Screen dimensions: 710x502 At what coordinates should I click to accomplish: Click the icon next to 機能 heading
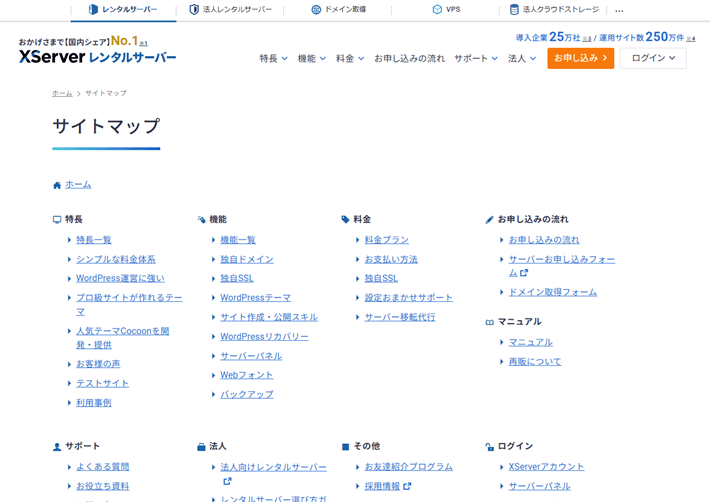click(201, 220)
